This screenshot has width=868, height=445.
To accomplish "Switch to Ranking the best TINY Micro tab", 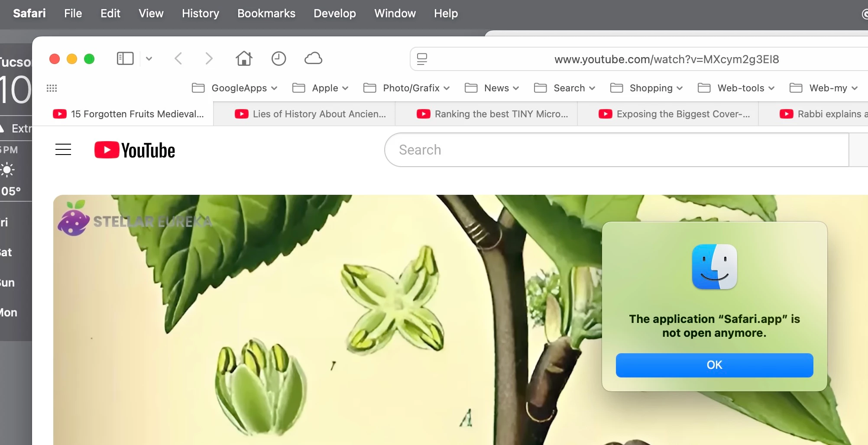I will coord(491,114).
